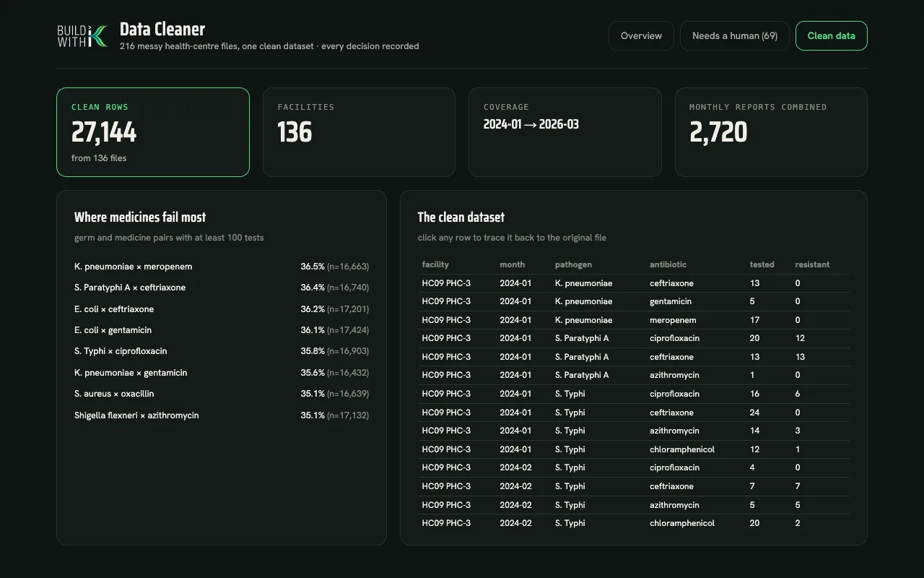Select S. Typhi × ciprofloxacin fail row
This screenshot has height=578, width=924.
[222, 351]
